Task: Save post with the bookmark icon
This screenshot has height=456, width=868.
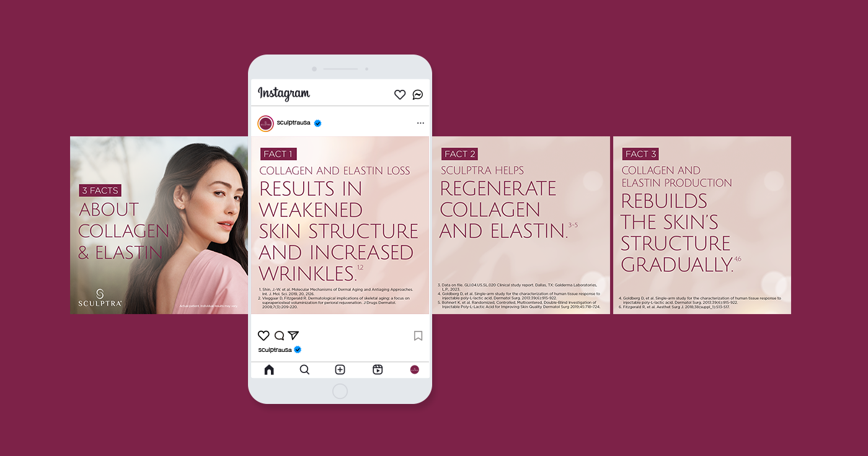Action: click(418, 336)
